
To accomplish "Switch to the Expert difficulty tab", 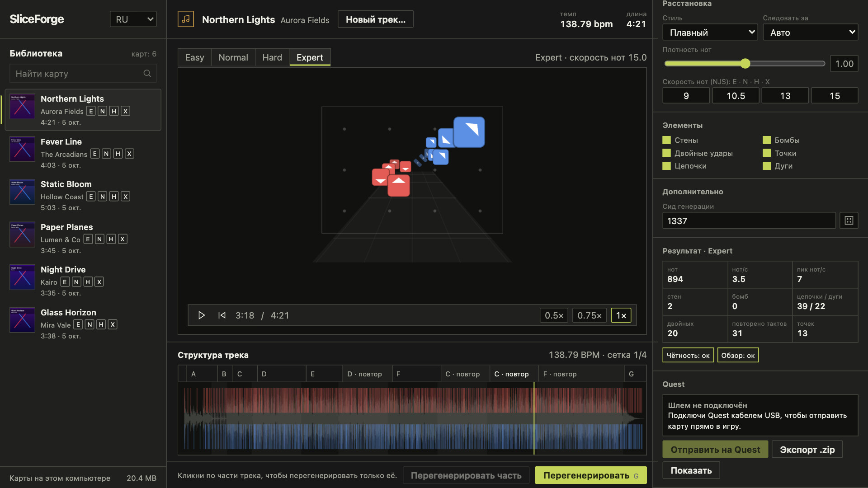I will point(310,57).
